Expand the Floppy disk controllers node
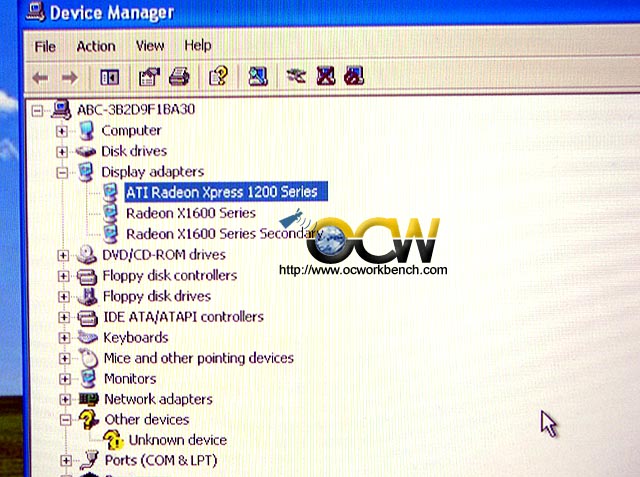Screen dimensions: 640x477 [63, 276]
